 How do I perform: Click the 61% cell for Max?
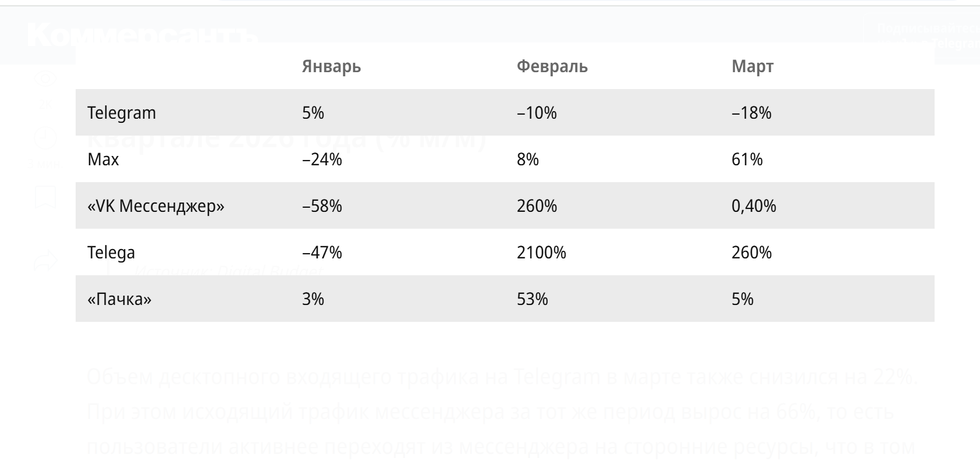pyautogui.click(x=747, y=159)
